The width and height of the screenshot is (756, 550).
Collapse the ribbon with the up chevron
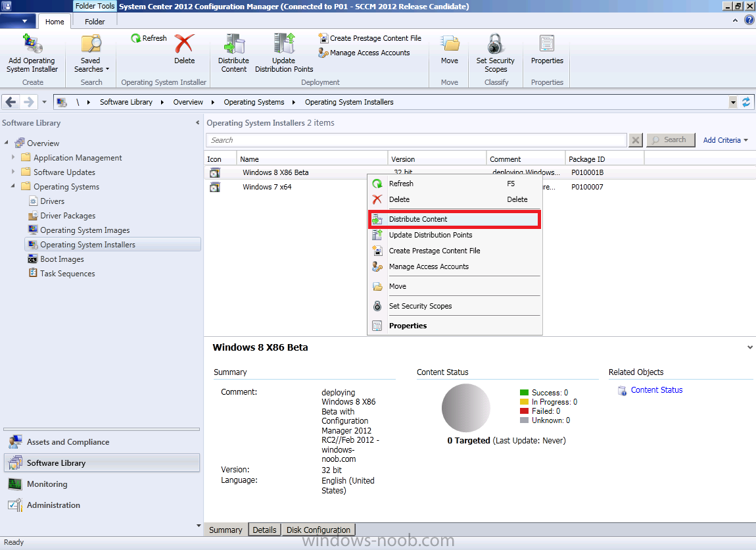pyautogui.click(x=735, y=20)
